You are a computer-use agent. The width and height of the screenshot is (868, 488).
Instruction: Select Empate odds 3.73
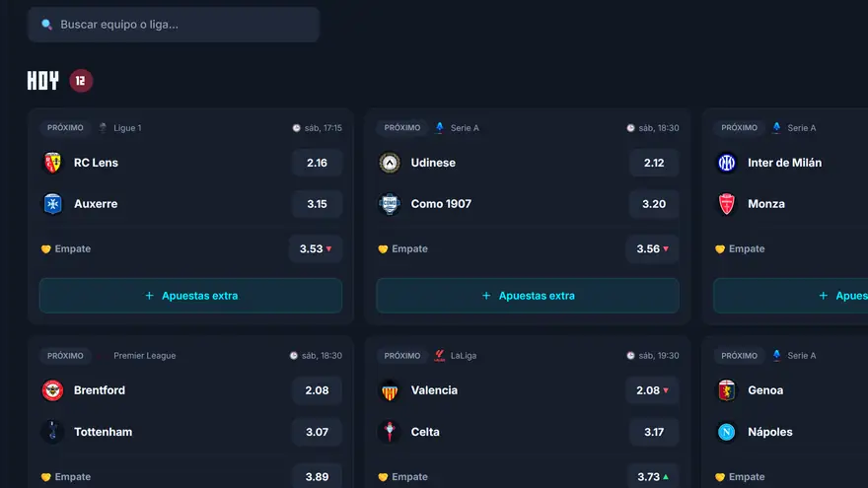tap(653, 476)
